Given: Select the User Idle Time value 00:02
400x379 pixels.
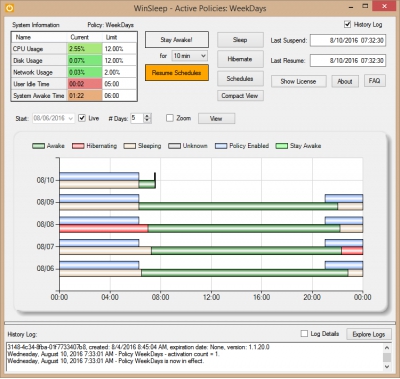Looking at the screenshot, I should click(x=85, y=84).
